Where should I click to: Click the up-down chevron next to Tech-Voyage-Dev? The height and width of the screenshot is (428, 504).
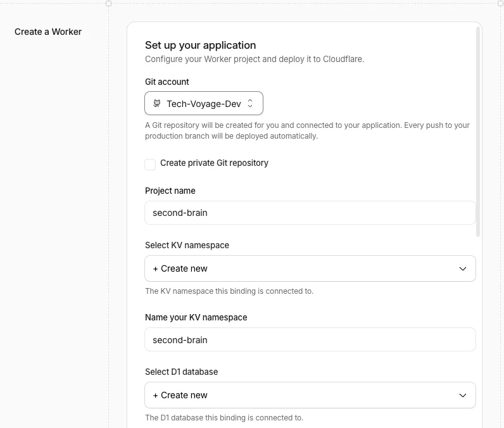point(250,103)
